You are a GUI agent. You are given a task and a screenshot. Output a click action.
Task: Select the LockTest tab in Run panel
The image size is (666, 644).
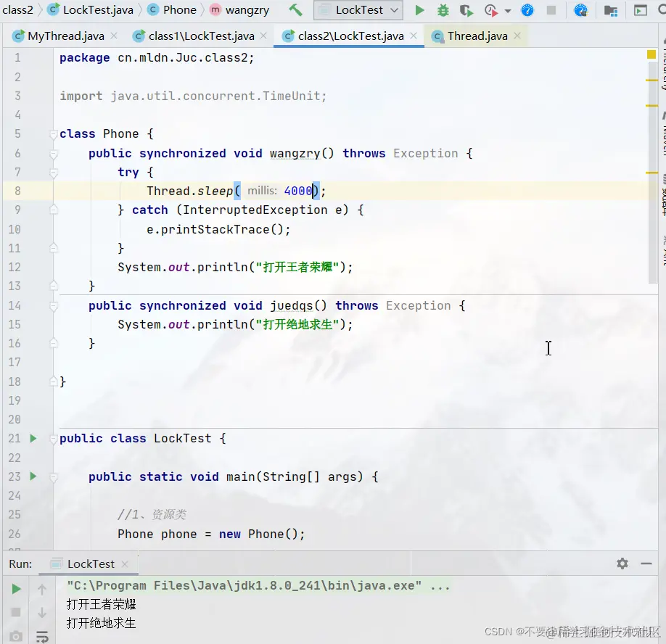click(90, 563)
